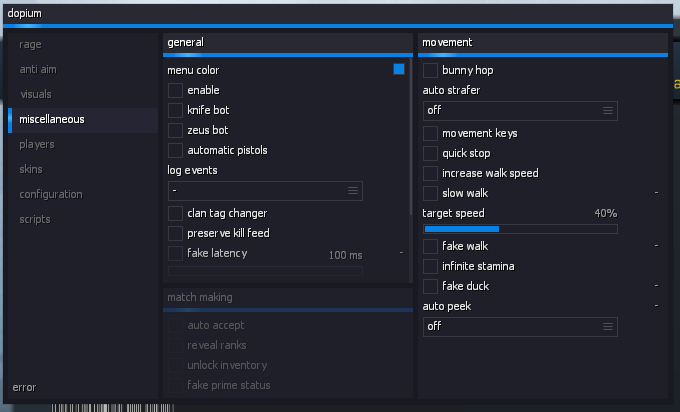Enable movement keys checkbox
680x412 pixels.
tap(430, 134)
